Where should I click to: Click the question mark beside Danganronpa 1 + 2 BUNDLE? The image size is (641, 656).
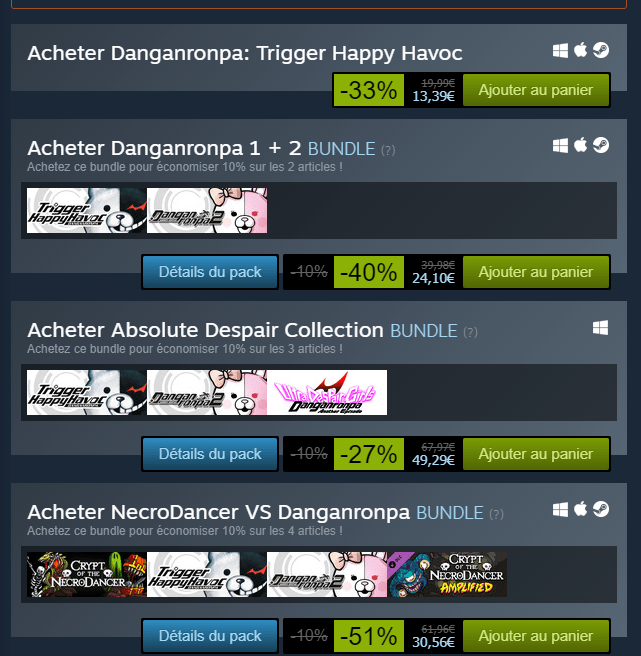coord(388,150)
